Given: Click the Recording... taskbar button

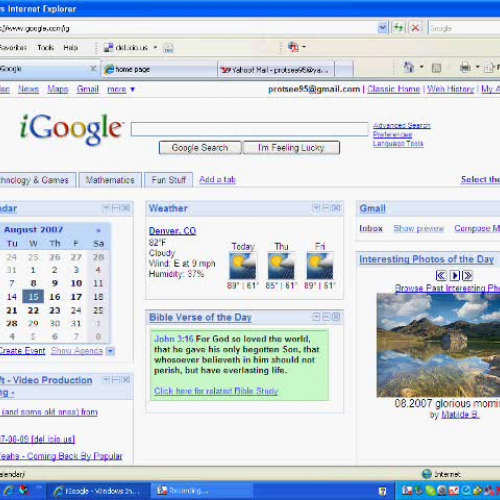Looking at the screenshot, I should [202, 491].
